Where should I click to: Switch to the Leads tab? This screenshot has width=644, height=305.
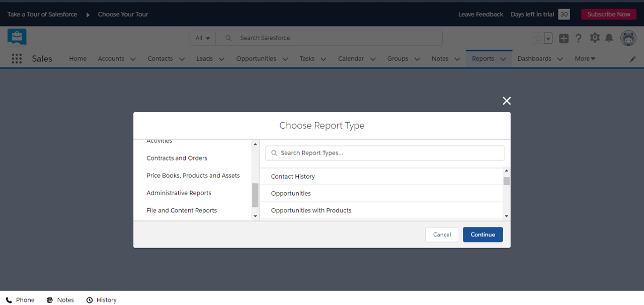tap(204, 58)
